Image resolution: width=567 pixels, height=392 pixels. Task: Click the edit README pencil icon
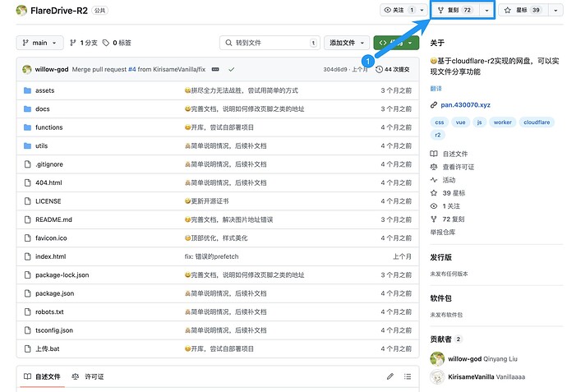(390, 376)
